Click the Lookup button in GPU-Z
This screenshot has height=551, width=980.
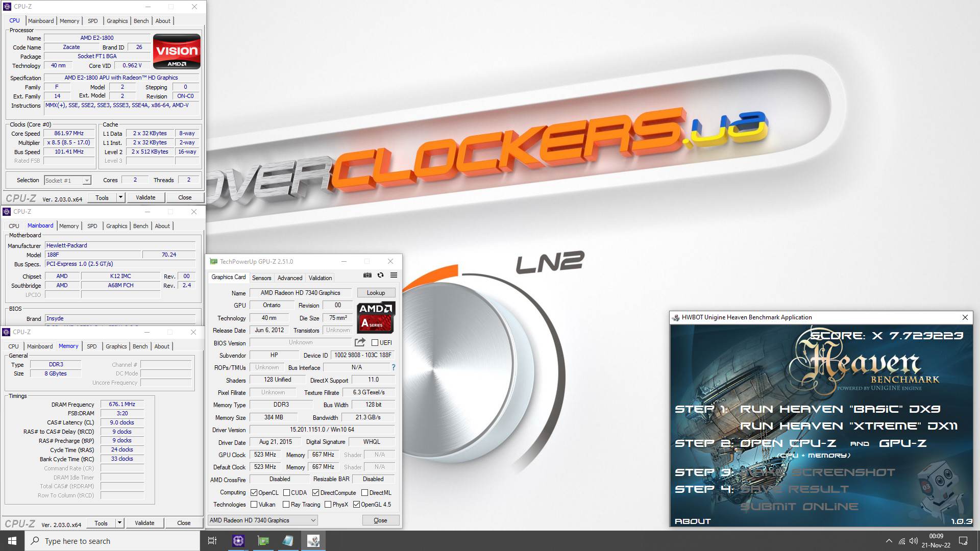(376, 293)
